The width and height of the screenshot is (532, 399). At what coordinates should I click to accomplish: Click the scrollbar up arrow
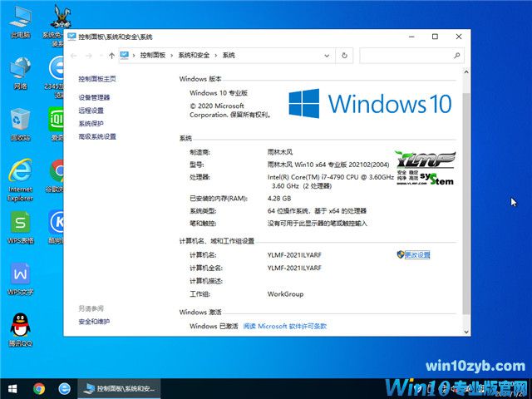[x=465, y=72]
